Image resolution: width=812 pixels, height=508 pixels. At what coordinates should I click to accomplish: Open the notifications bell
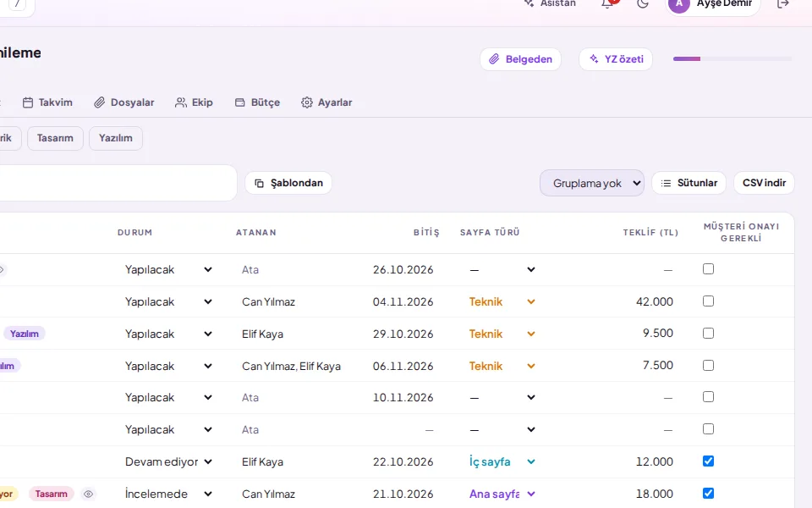607,3
